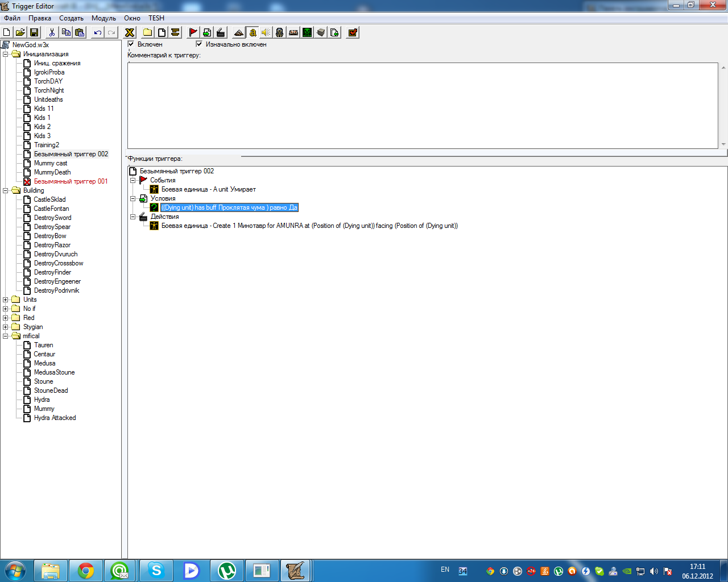
Task: Expand the Red folder
Action: 6,318
